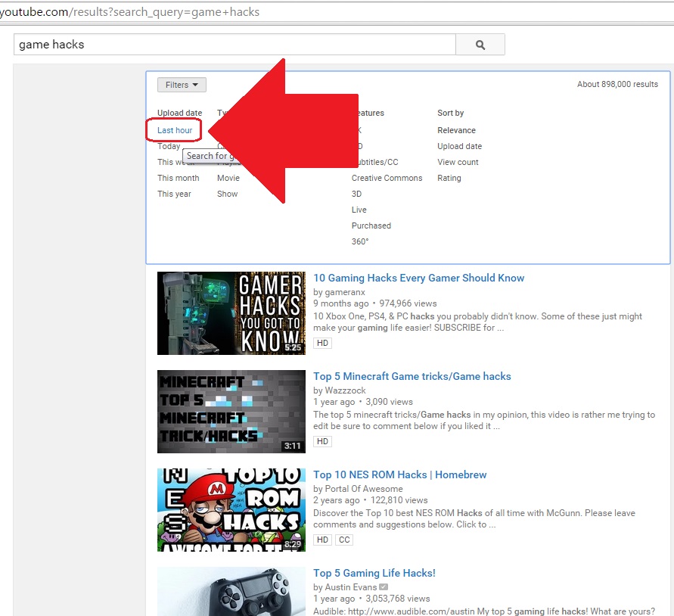Visit the Austin Evans channel

tap(351, 587)
